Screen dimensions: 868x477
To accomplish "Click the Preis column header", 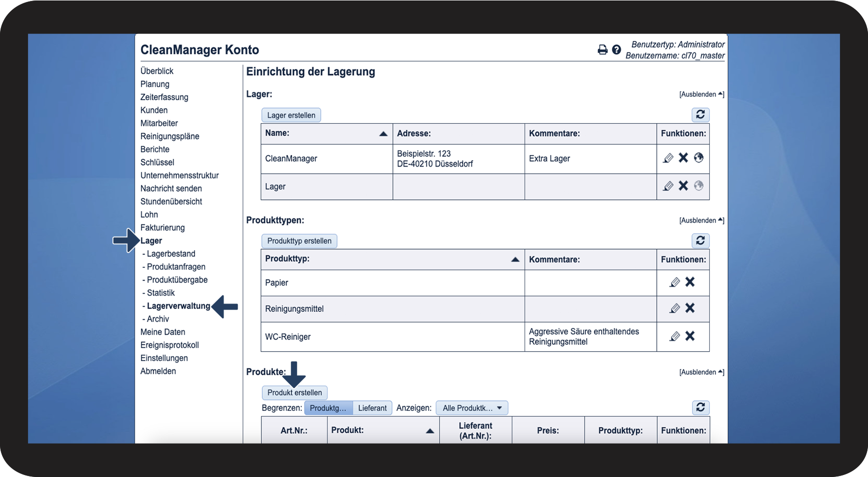I will 548,430.
